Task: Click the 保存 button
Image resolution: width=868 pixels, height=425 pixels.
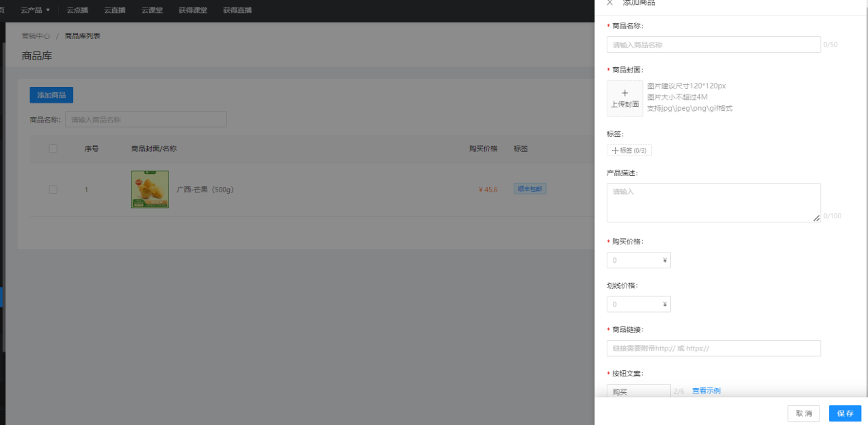Action: click(845, 413)
